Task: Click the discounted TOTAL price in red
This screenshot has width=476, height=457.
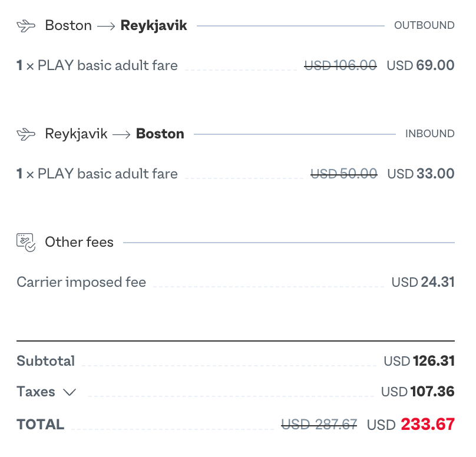Action: [428, 424]
